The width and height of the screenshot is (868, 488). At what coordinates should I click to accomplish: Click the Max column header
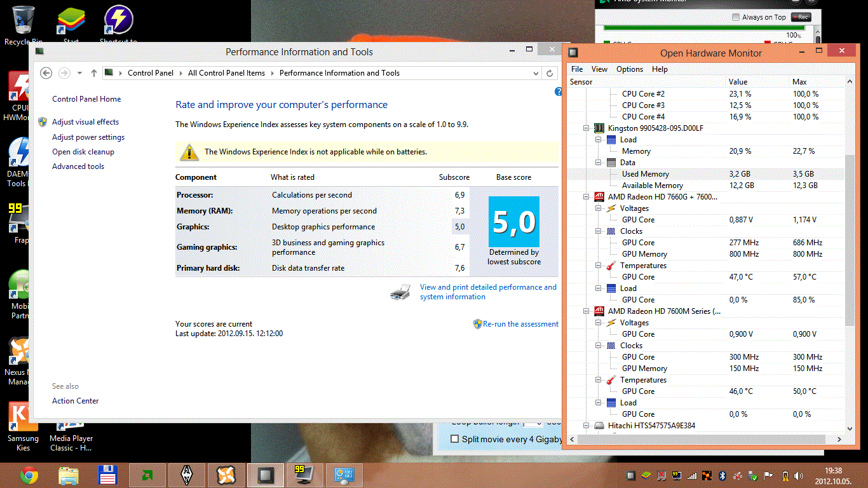818,82
